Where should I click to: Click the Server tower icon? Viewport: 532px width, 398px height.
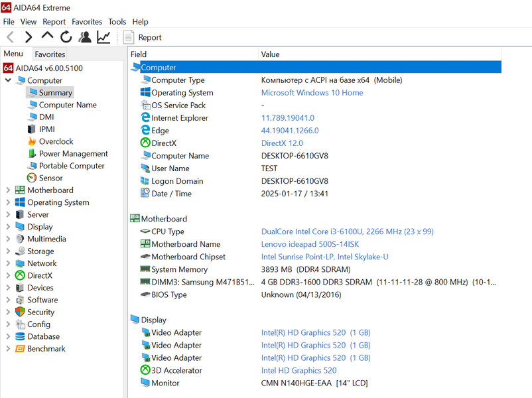pos(20,214)
